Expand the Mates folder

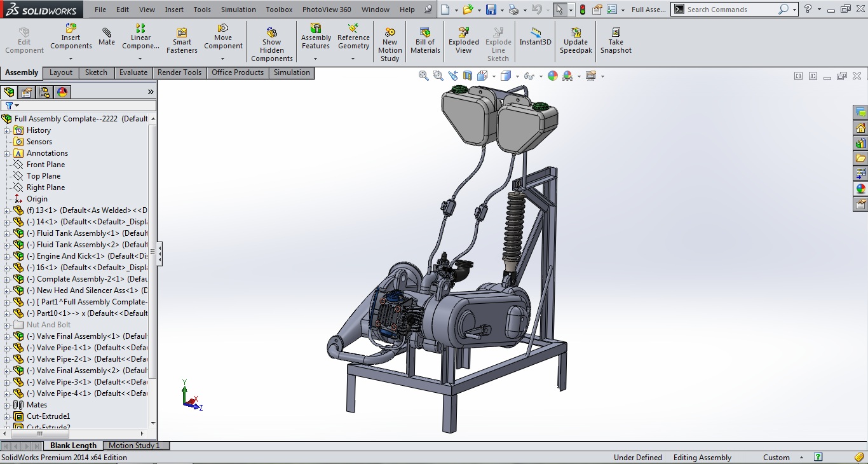7,405
